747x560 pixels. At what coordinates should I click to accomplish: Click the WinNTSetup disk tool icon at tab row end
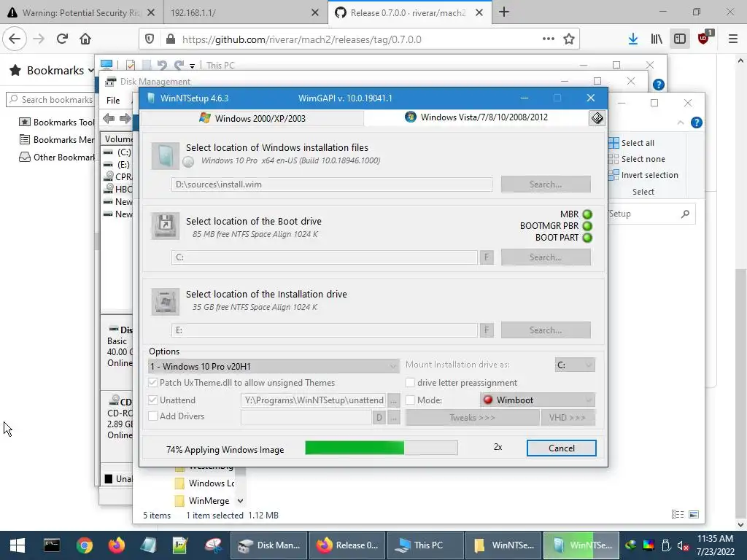click(x=597, y=118)
